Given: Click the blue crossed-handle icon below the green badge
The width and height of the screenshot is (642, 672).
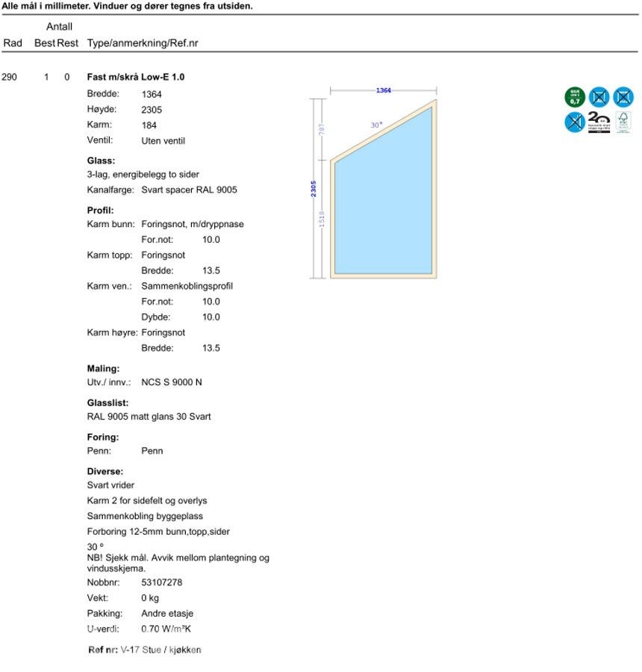Looking at the screenshot, I should point(575,122).
